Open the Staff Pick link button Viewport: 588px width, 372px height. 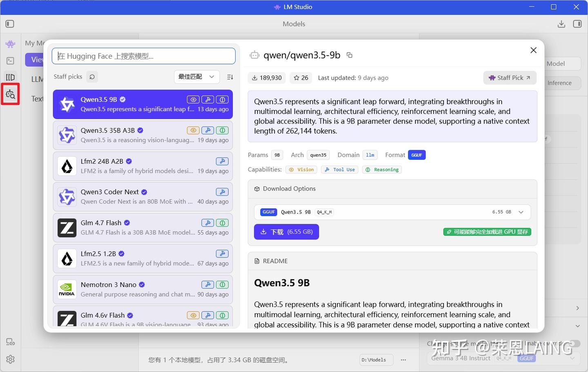tap(510, 78)
